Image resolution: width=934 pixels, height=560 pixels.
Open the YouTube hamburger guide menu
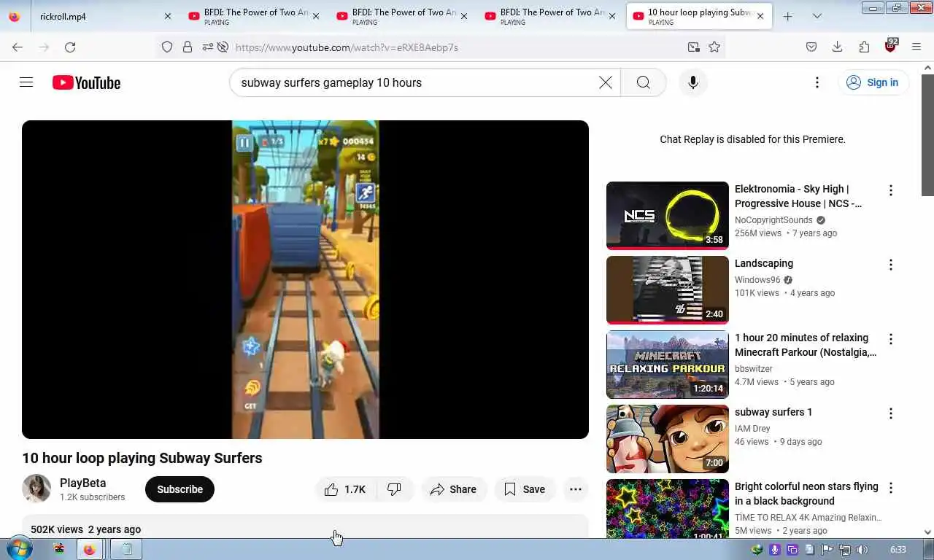click(26, 82)
